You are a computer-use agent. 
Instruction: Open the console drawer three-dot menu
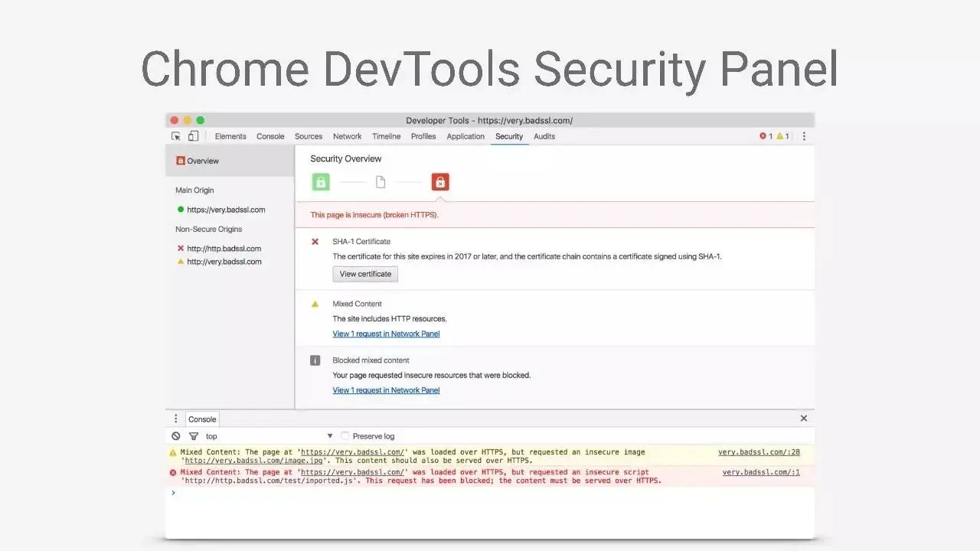point(175,419)
